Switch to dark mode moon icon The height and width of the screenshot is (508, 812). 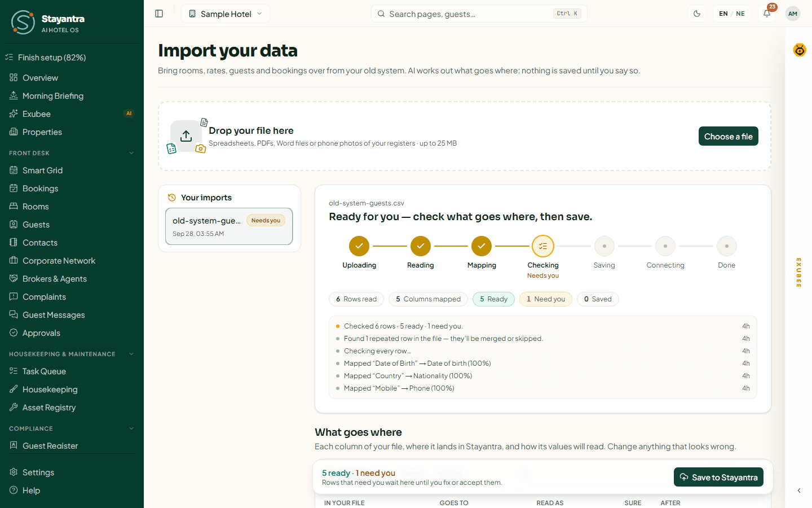(x=697, y=14)
